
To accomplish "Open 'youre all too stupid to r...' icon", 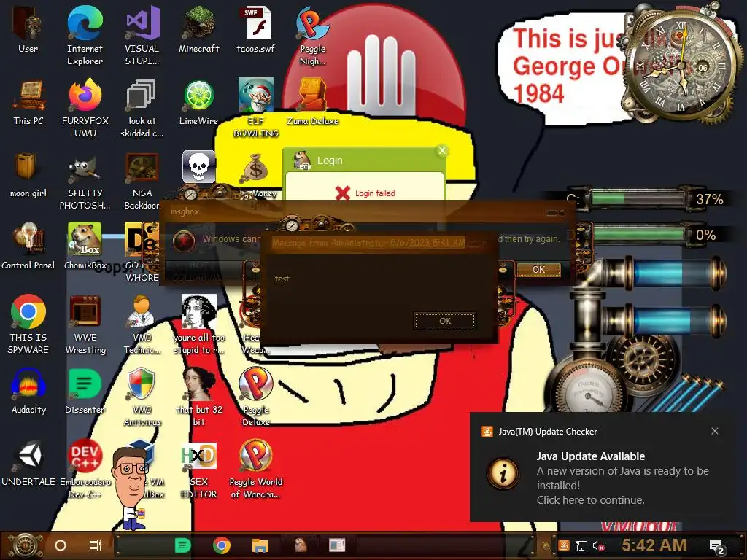I will pyautogui.click(x=198, y=324).
